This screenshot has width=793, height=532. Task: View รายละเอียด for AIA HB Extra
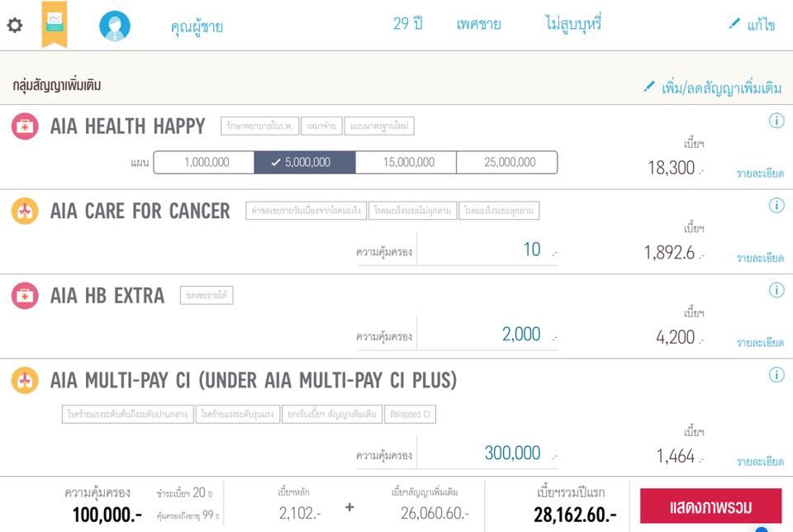click(x=760, y=342)
